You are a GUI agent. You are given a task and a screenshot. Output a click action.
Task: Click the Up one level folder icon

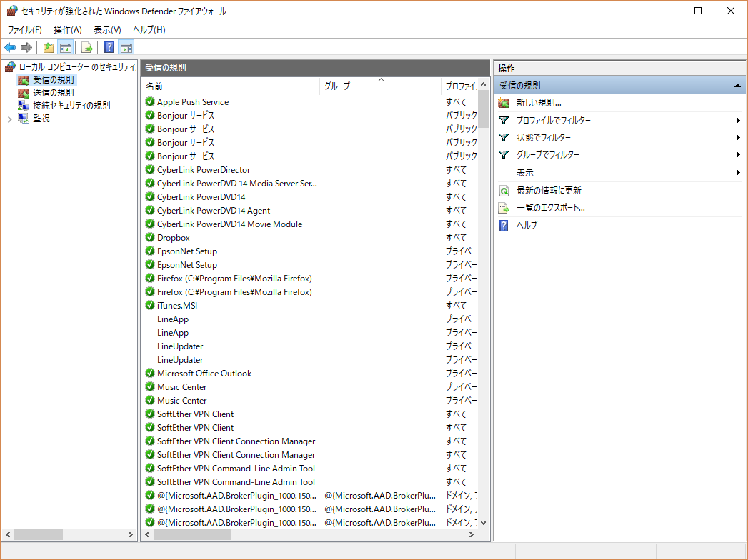coord(48,47)
